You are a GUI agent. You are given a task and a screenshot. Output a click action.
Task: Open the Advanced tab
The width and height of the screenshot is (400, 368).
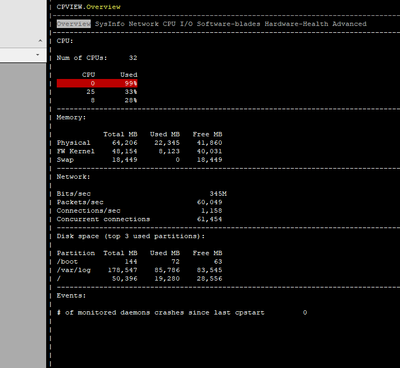click(x=349, y=24)
